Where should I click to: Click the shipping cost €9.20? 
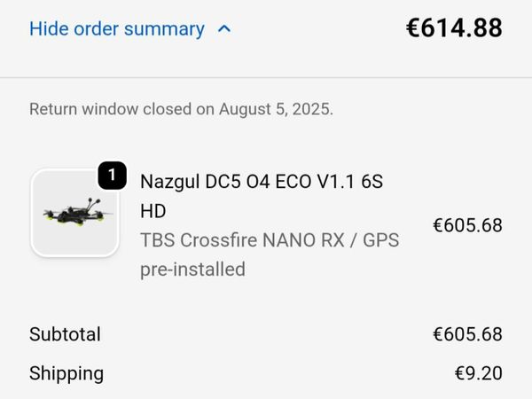coord(479,373)
